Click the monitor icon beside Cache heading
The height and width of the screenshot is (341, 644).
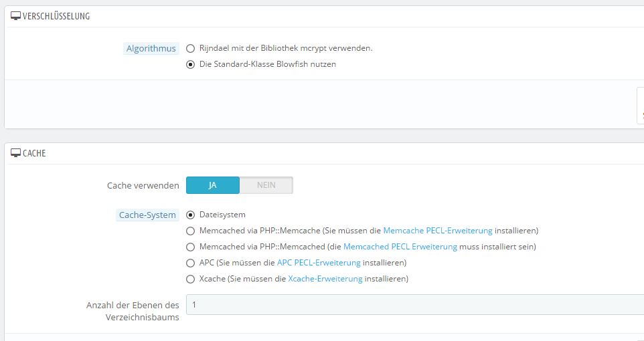(x=15, y=153)
